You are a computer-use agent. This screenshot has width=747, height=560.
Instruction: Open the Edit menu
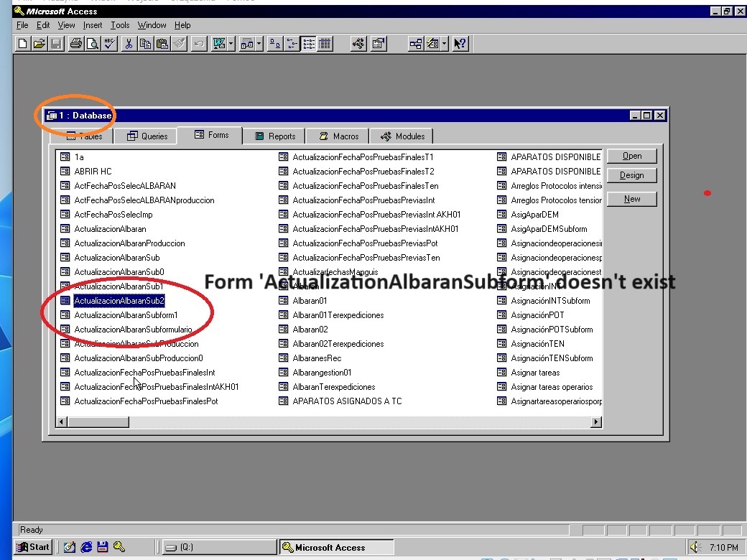[x=43, y=25]
